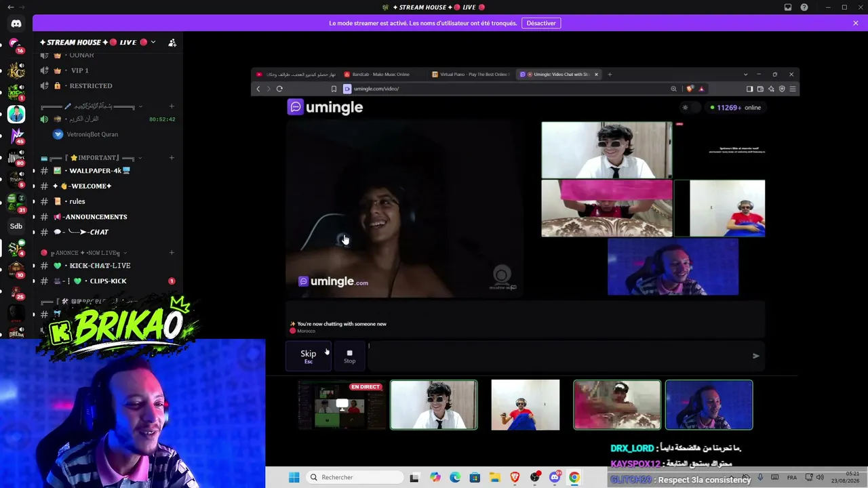Bookmark the umingle page
This screenshot has height=488, width=868.
point(334,89)
